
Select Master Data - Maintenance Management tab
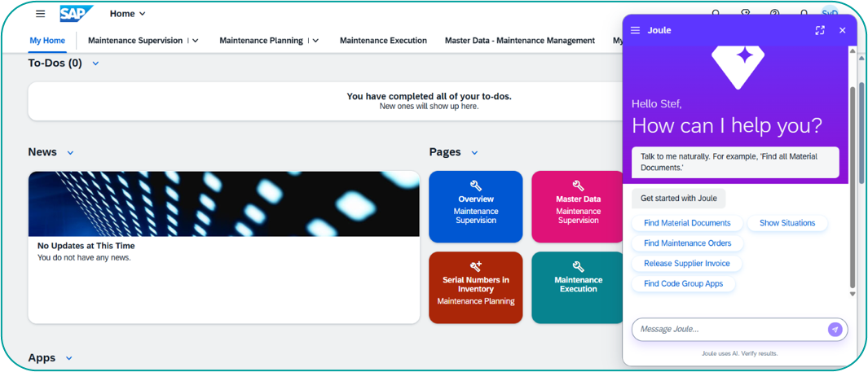[519, 41]
